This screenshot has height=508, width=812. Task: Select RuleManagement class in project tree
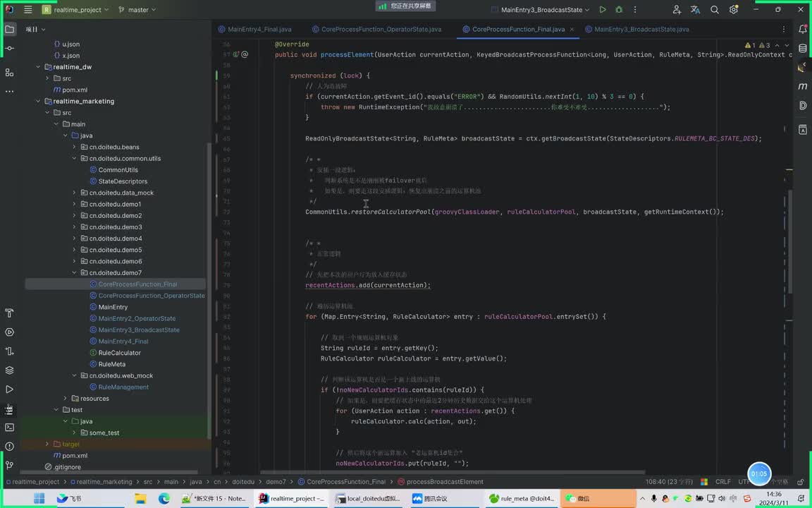[x=123, y=387]
